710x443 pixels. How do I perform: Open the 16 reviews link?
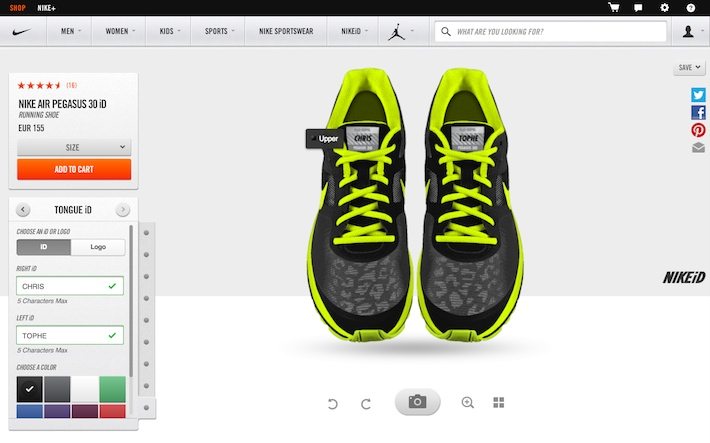72,85
